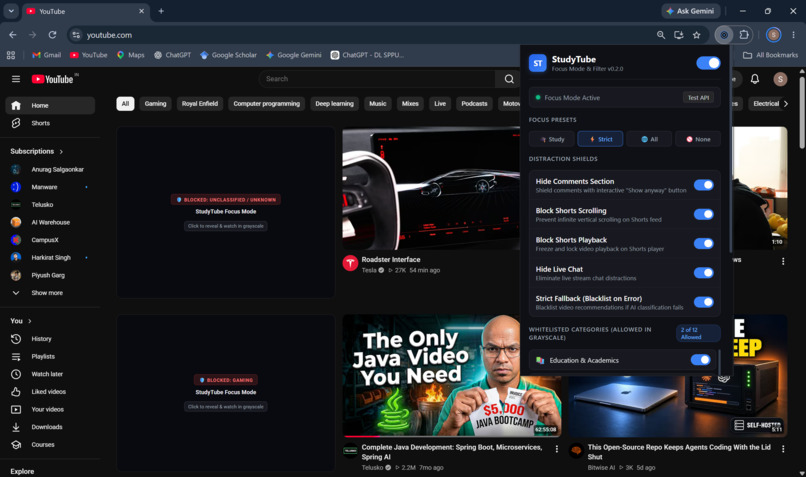The height and width of the screenshot is (477, 806).
Task: Select the Deep learning chip
Action: tap(335, 104)
